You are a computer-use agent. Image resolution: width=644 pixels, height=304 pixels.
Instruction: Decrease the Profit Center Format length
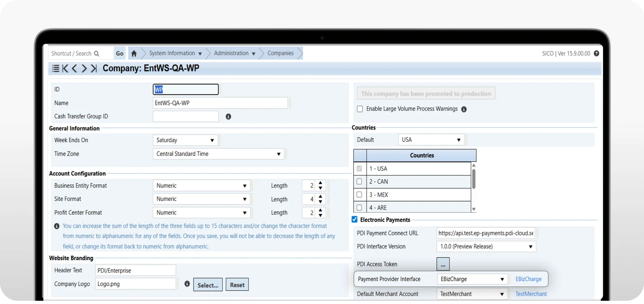click(320, 215)
